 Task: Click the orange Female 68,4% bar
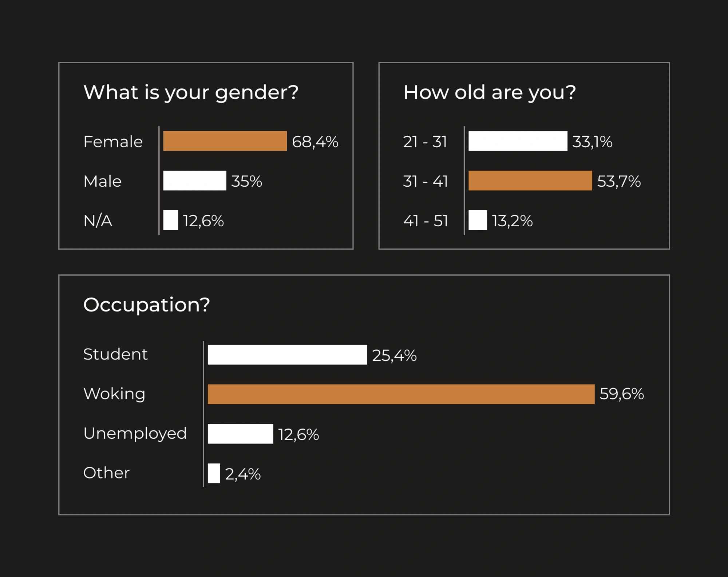(225, 141)
